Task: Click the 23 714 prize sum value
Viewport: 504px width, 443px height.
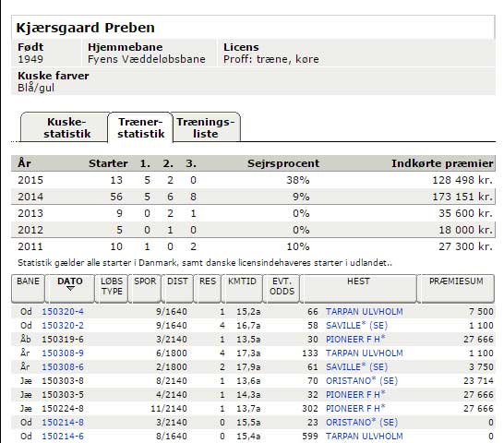Action: coord(478,380)
